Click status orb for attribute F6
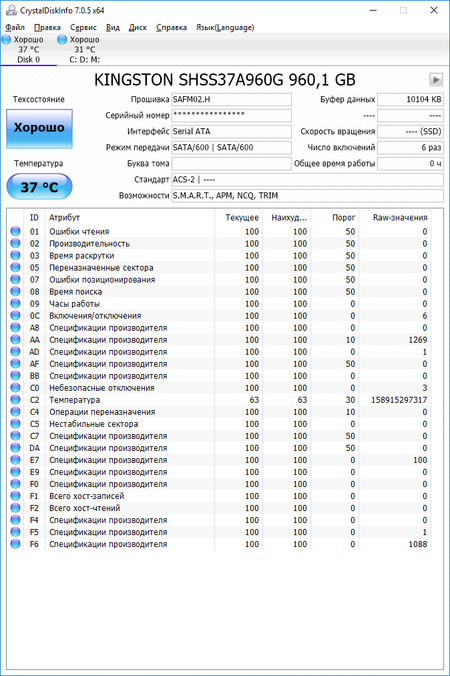Screen dimensions: 450x676 16,544
